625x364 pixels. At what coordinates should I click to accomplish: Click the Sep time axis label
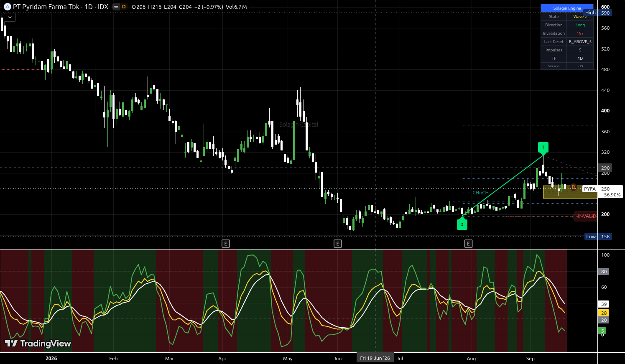click(530, 359)
